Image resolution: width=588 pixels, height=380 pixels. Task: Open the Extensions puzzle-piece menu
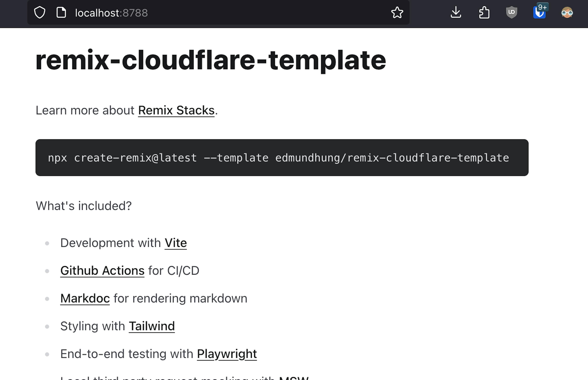(x=484, y=13)
